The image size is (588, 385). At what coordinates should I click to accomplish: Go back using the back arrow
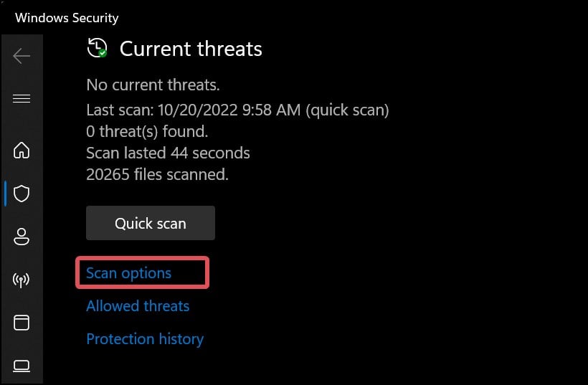(x=22, y=55)
